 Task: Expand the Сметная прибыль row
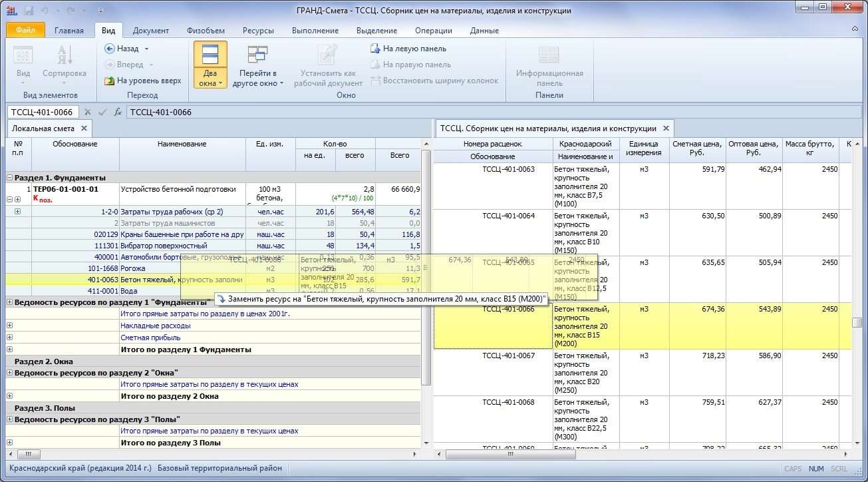pyautogui.click(x=10, y=338)
